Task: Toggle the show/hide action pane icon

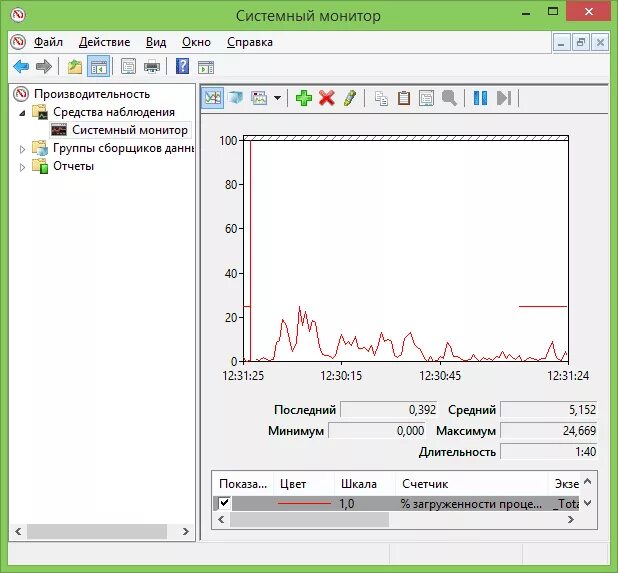Action: pos(206,67)
